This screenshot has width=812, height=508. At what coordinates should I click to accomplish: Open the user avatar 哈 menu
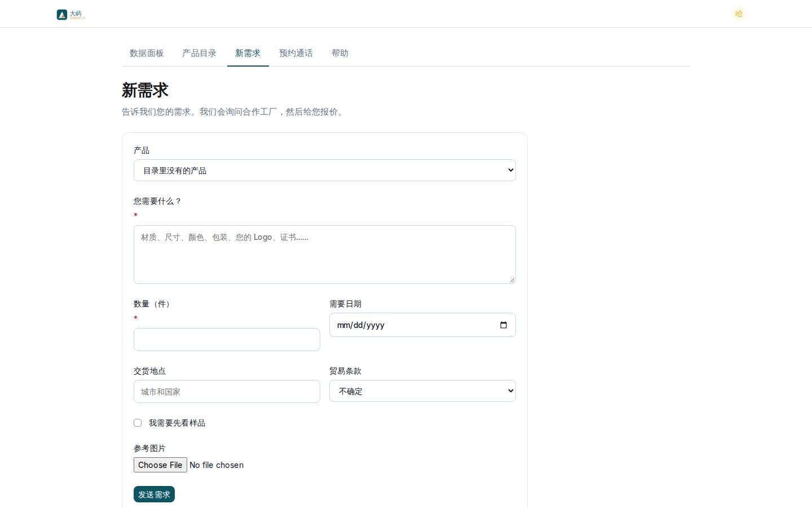[x=739, y=14]
